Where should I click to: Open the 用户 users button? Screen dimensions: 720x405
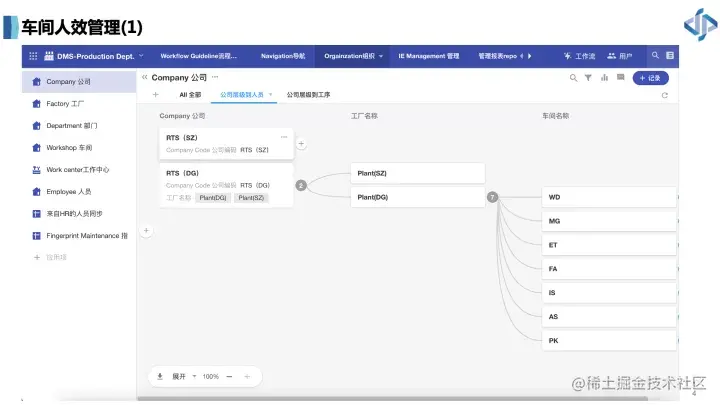tap(619, 56)
